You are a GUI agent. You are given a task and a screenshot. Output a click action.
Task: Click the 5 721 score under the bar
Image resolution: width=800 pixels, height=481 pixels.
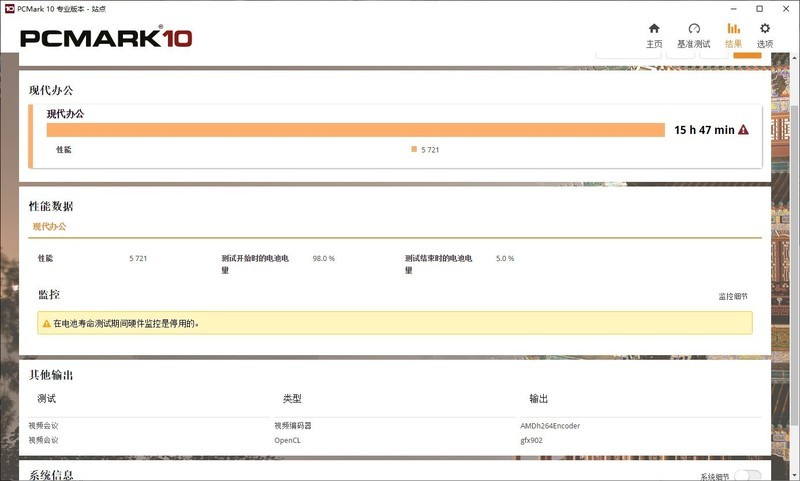[430, 149]
